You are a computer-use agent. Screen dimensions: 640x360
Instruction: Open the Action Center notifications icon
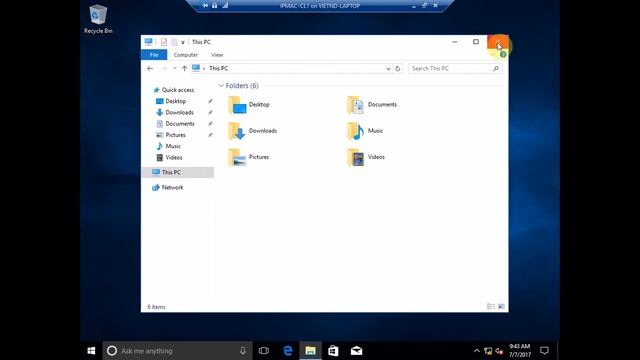pyautogui.click(x=544, y=351)
